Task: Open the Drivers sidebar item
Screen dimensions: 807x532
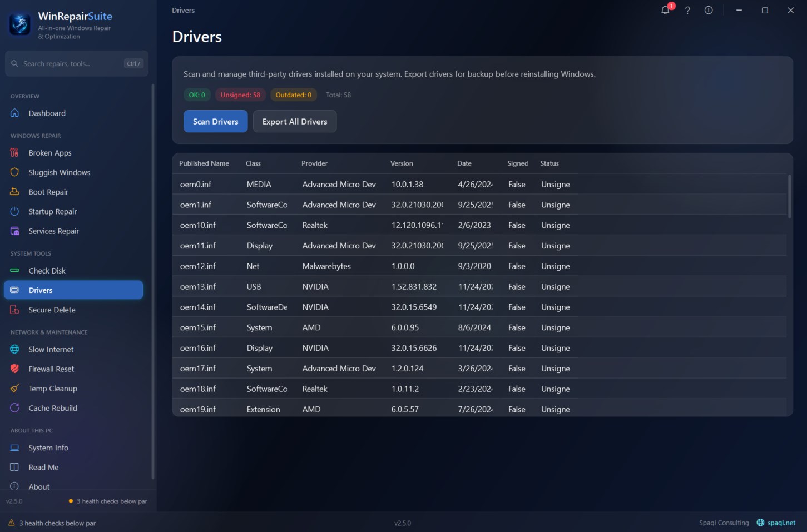Action: [x=73, y=290]
